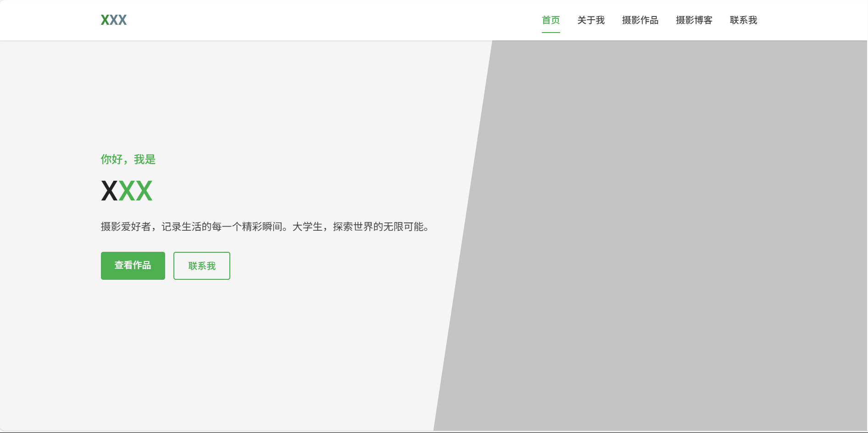
Task: Click the photographer introduction tagline text
Action: pos(265,226)
